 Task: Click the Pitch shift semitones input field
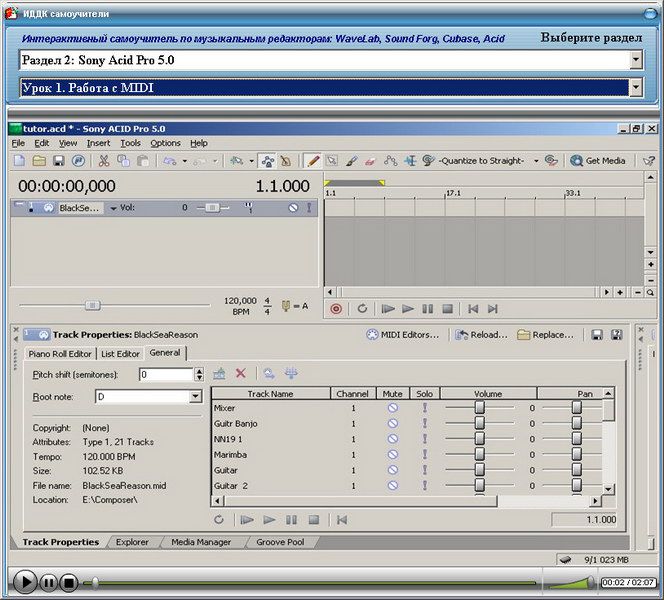164,374
